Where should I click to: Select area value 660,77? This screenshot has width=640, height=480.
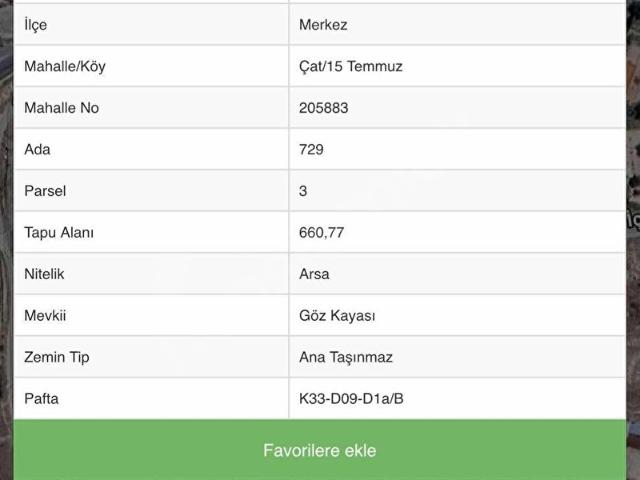[322, 233]
